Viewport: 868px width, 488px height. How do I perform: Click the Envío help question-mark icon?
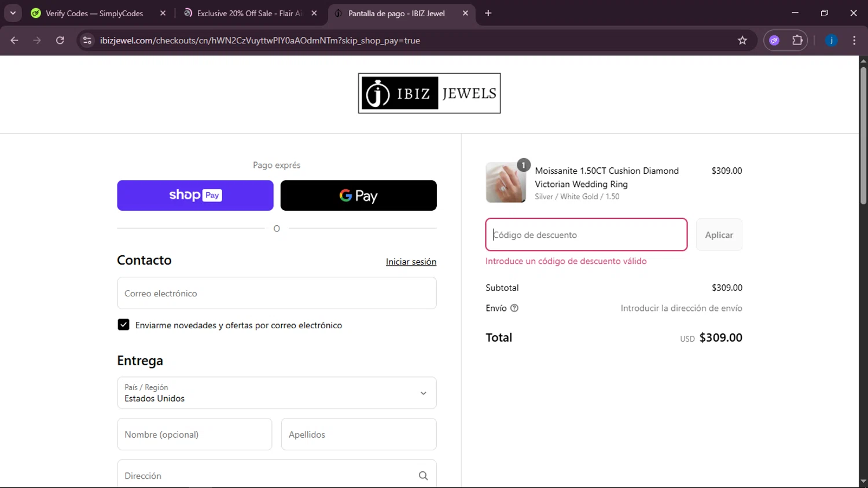(x=514, y=308)
